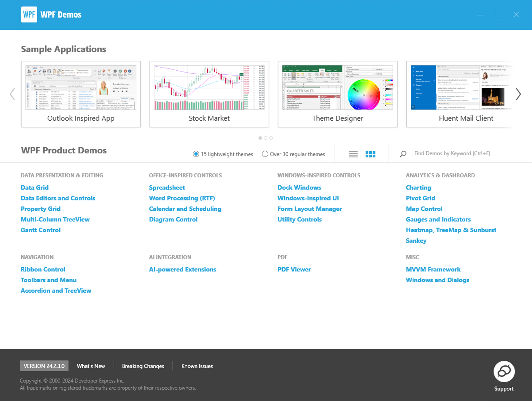This screenshot has width=532, height=401.
Task: Launch the Theme Designer sample thumbnail
Action: (338, 94)
